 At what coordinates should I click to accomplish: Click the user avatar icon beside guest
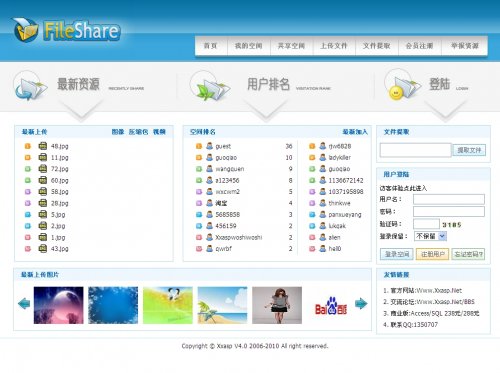coord(209,146)
